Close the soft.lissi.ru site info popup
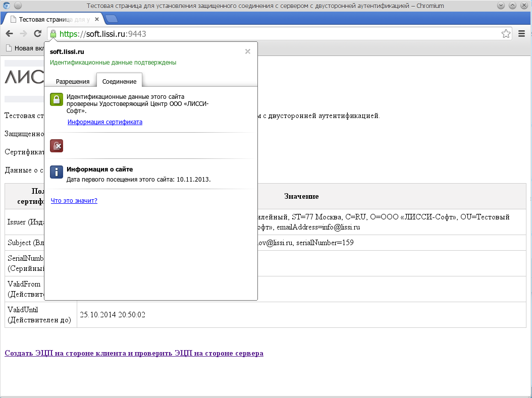 [x=247, y=51]
